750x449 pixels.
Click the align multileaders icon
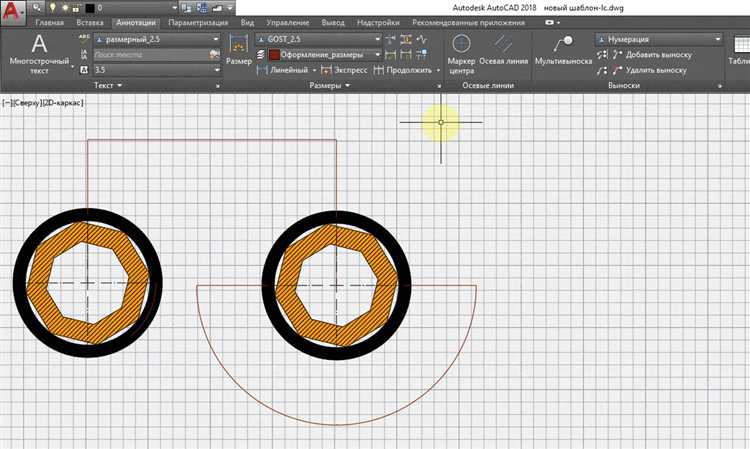[602, 55]
